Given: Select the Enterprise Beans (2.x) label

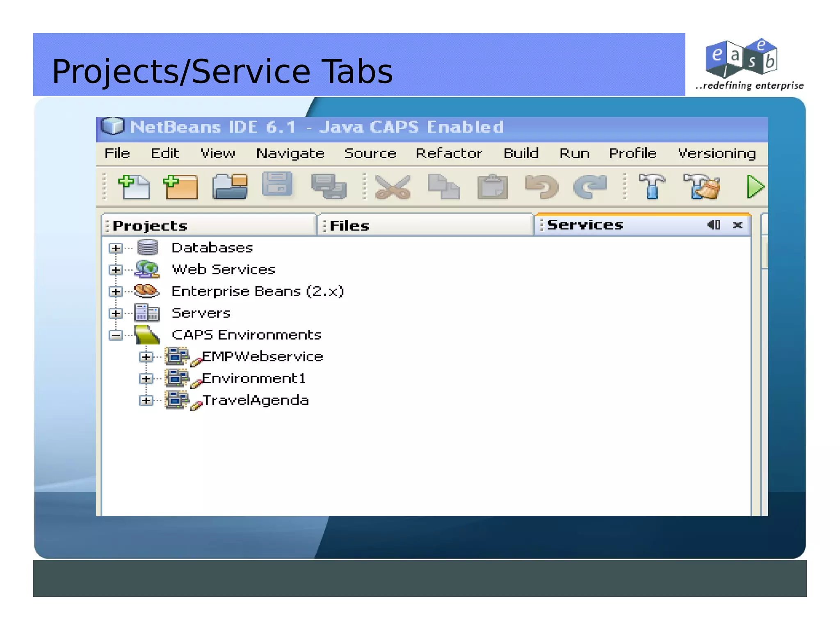Looking at the screenshot, I should pyautogui.click(x=258, y=291).
